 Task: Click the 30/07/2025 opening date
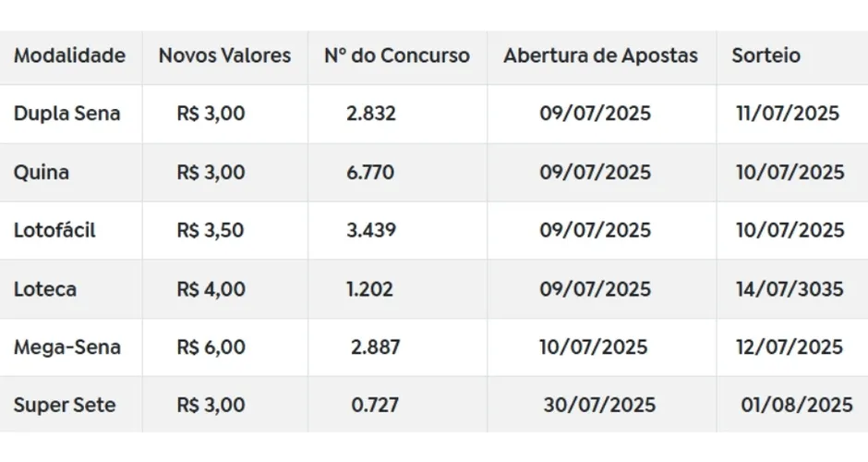599,405
